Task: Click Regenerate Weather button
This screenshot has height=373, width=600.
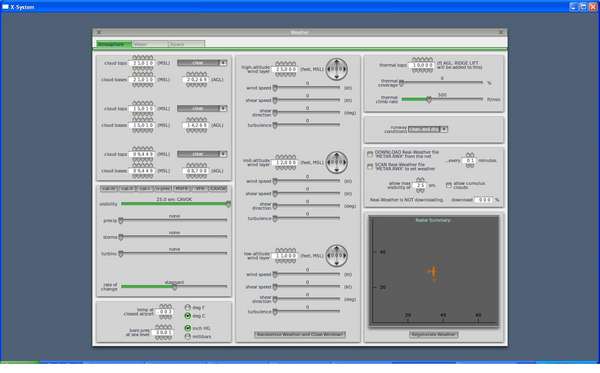Action: pos(434,334)
